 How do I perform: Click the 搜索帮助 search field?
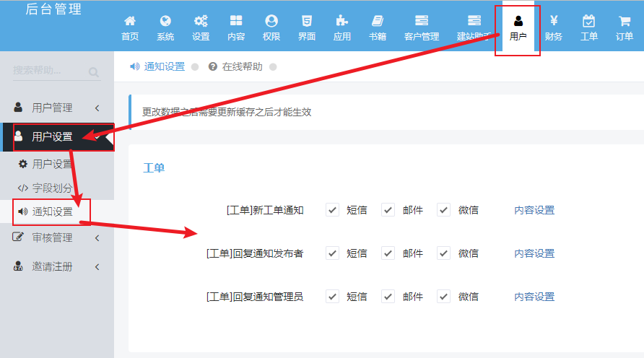pos(57,71)
